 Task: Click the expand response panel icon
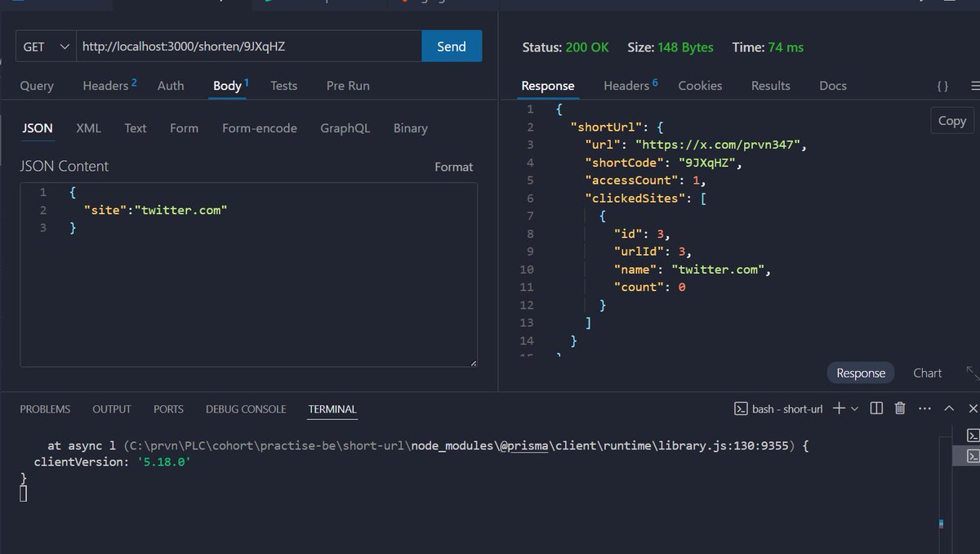click(x=973, y=373)
